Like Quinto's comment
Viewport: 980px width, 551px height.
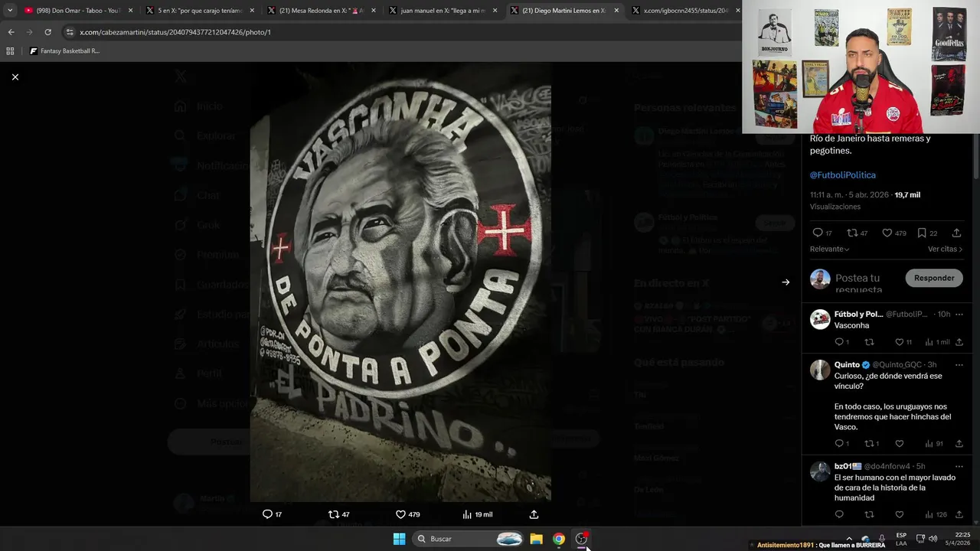click(900, 443)
